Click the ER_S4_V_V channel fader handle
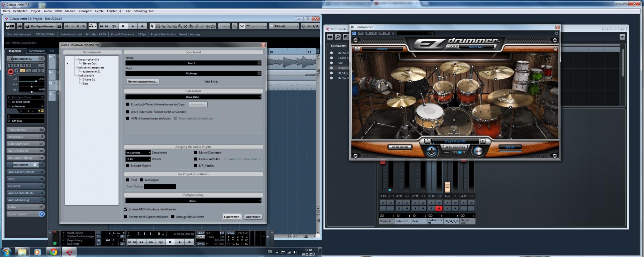644x257 pixels. [447, 187]
